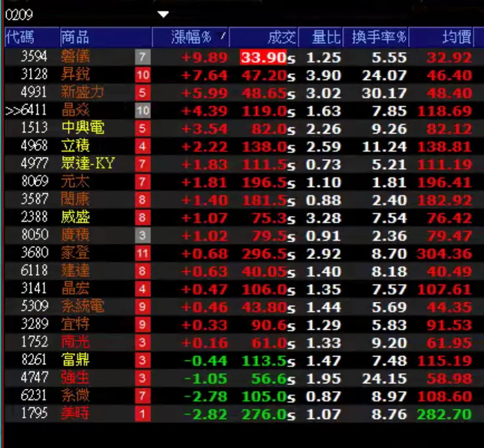Viewport: 484px width, 448px height.
Task: Select stock name 中興電
Action: tap(82, 128)
